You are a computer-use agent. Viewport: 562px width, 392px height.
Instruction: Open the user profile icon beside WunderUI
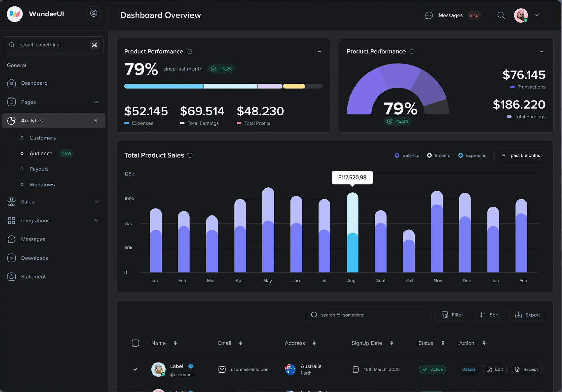[x=94, y=13]
